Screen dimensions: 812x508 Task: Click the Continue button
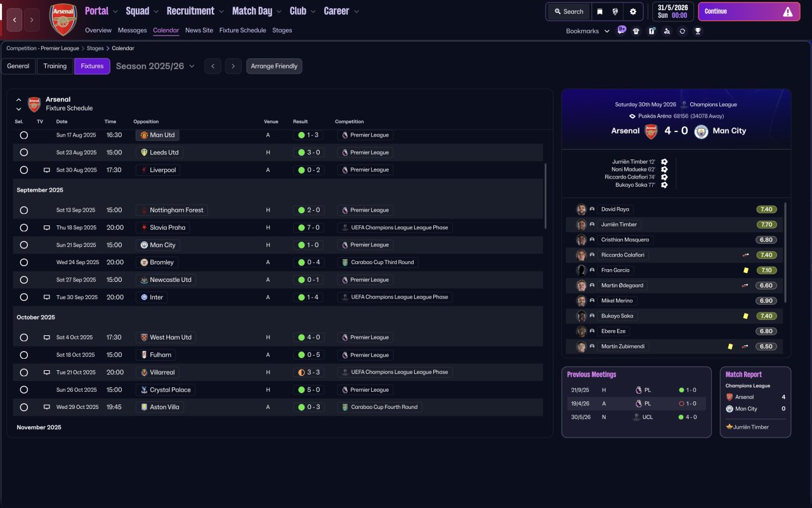749,11
